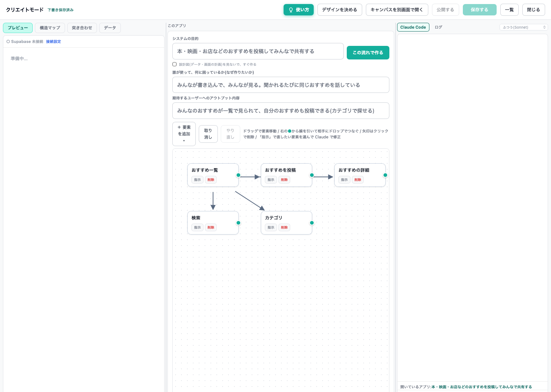551x392 pixels.
Task: Click 削除 on the おすすめの詳細 node
Action: 358,180
